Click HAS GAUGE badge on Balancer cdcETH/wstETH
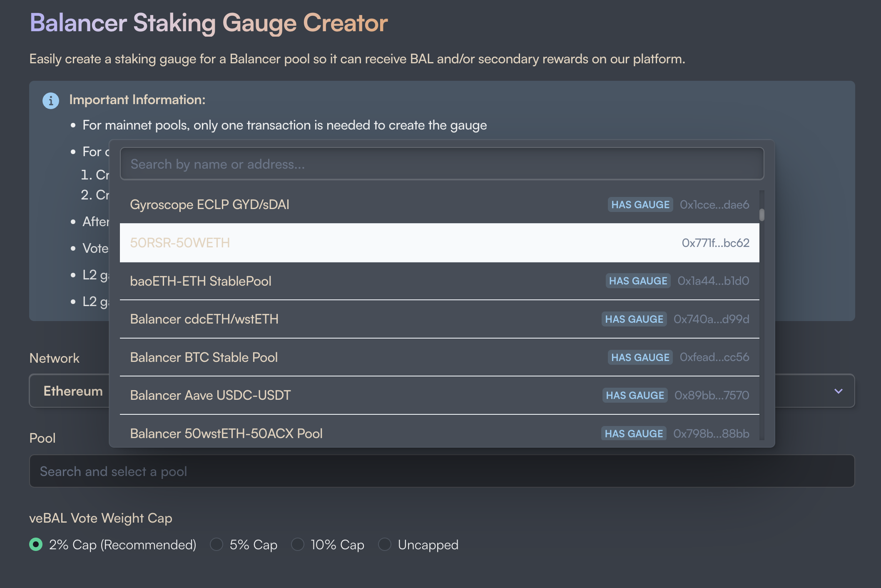This screenshot has height=588, width=881. coord(634,319)
